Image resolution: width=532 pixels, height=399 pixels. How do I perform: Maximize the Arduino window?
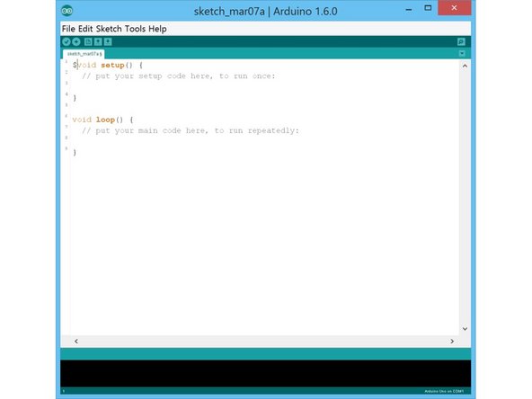click(x=428, y=8)
